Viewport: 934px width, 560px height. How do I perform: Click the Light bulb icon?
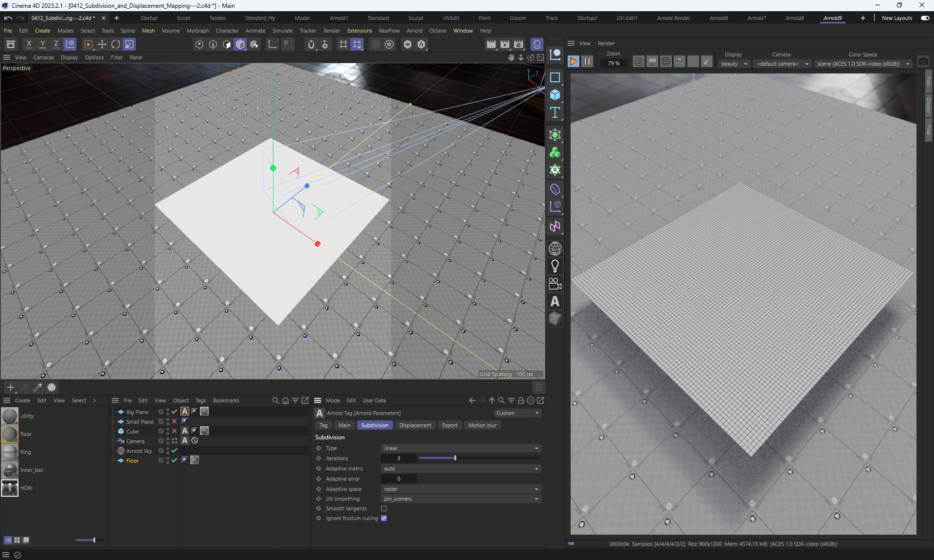pos(555,266)
